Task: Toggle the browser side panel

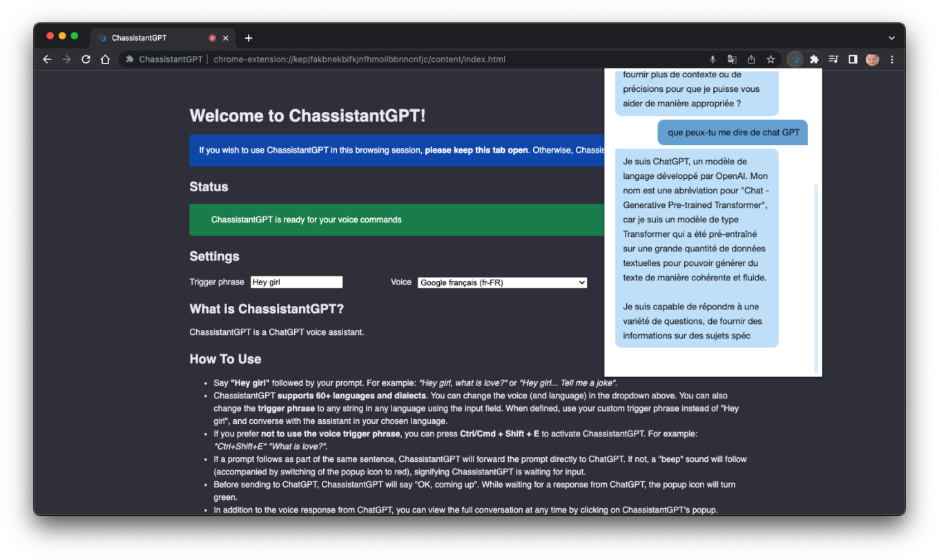Action: tap(853, 59)
